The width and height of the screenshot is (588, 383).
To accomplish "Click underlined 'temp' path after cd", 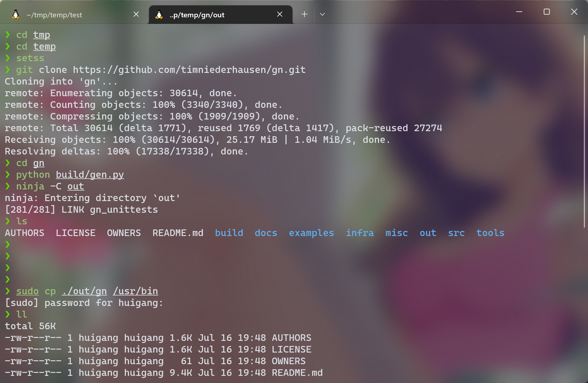I will pos(44,47).
